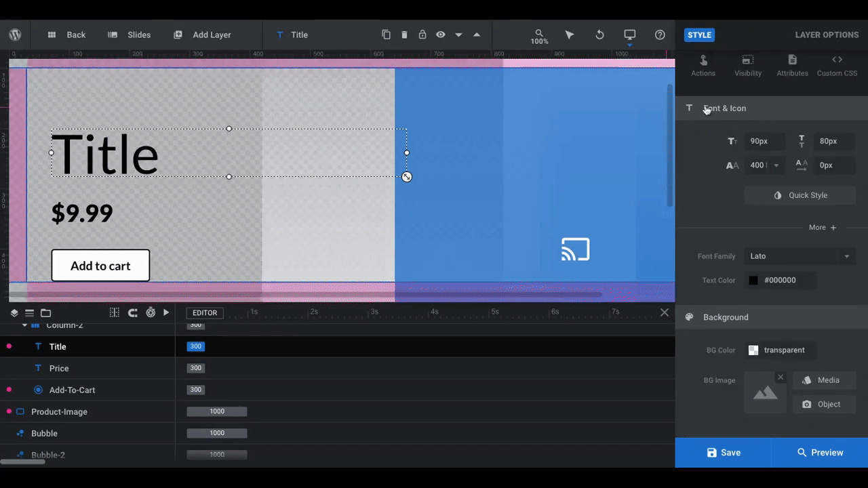868x488 pixels.
Task: Open the #000000 text color picker
Action: (780, 280)
